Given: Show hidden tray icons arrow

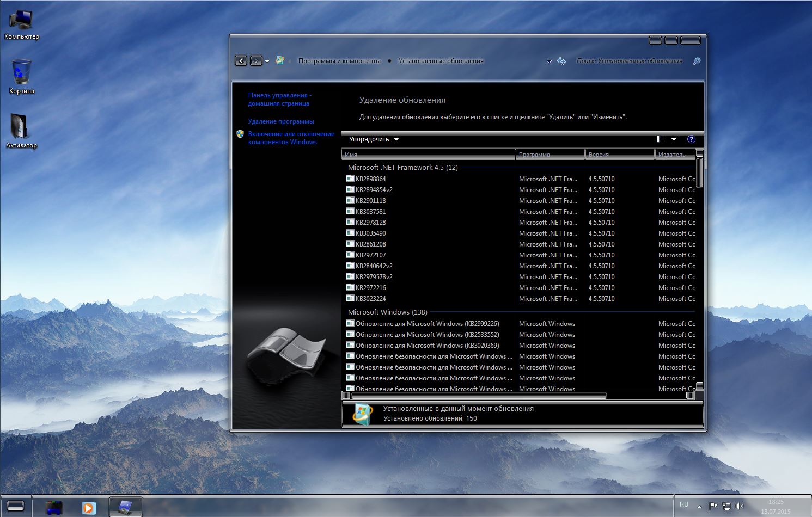Looking at the screenshot, I should tap(700, 506).
